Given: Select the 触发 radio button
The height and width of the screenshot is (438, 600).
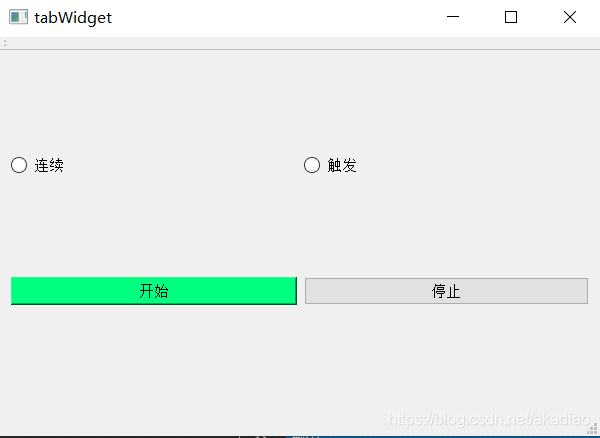Looking at the screenshot, I should click(x=312, y=165).
